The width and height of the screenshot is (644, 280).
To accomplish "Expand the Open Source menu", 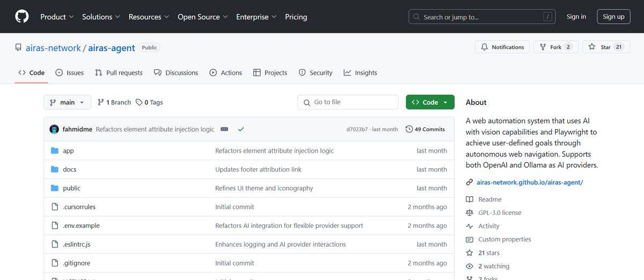I will click(x=203, y=17).
